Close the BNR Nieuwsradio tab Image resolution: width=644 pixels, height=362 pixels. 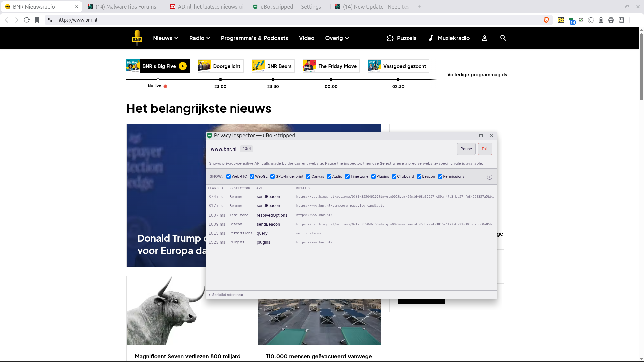coord(77,7)
